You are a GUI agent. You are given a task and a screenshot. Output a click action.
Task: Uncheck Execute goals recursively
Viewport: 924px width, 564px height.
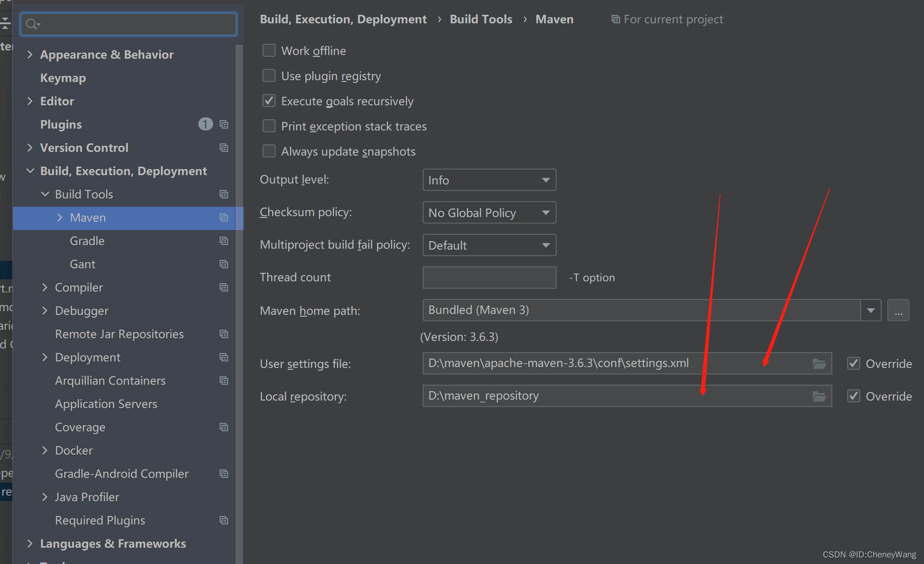click(269, 101)
